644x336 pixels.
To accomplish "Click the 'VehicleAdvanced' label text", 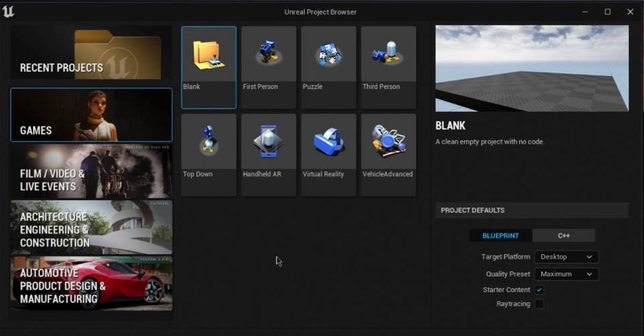I will [x=388, y=174].
